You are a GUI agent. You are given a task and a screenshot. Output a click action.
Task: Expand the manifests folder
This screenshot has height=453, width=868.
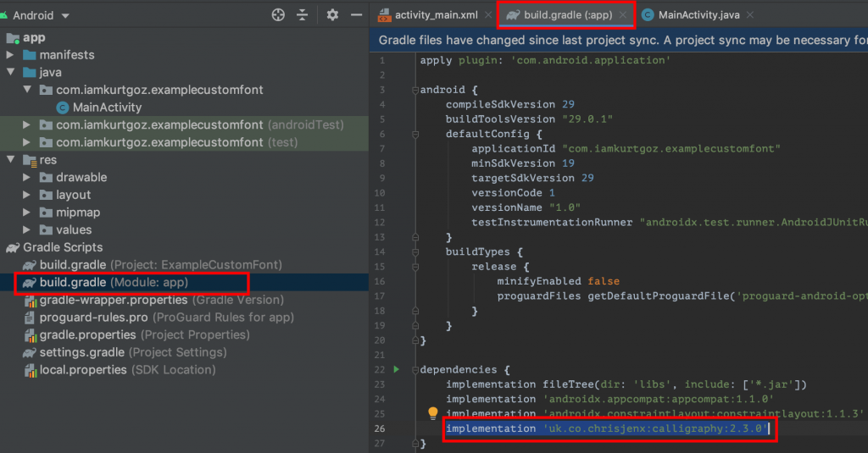click(x=9, y=55)
